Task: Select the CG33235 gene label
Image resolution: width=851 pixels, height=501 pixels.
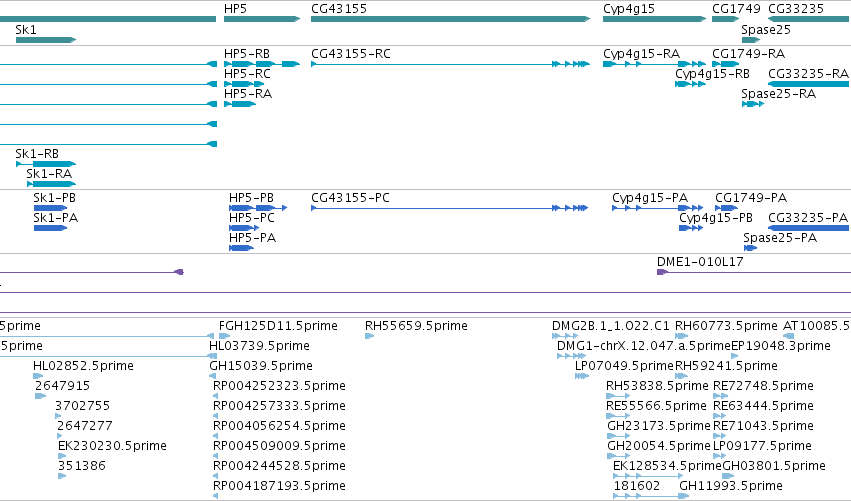Action: 796,9
